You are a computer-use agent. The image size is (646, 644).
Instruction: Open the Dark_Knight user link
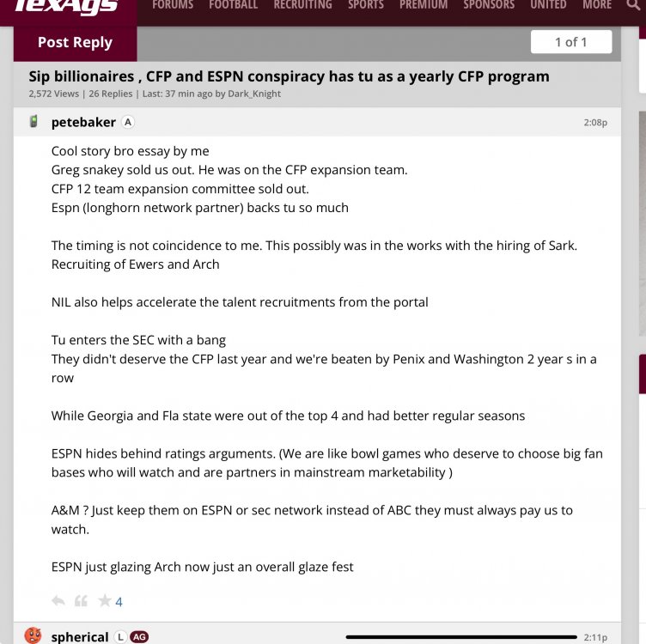(253, 94)
